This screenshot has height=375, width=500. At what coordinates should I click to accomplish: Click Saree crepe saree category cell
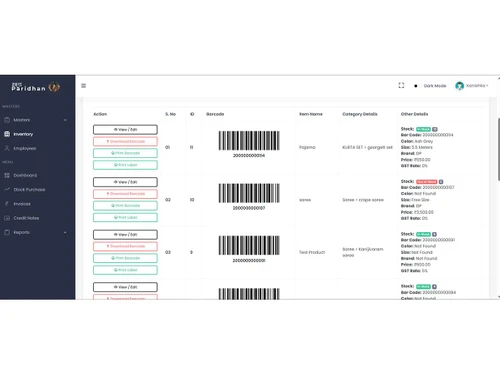(x=363, y=200)
